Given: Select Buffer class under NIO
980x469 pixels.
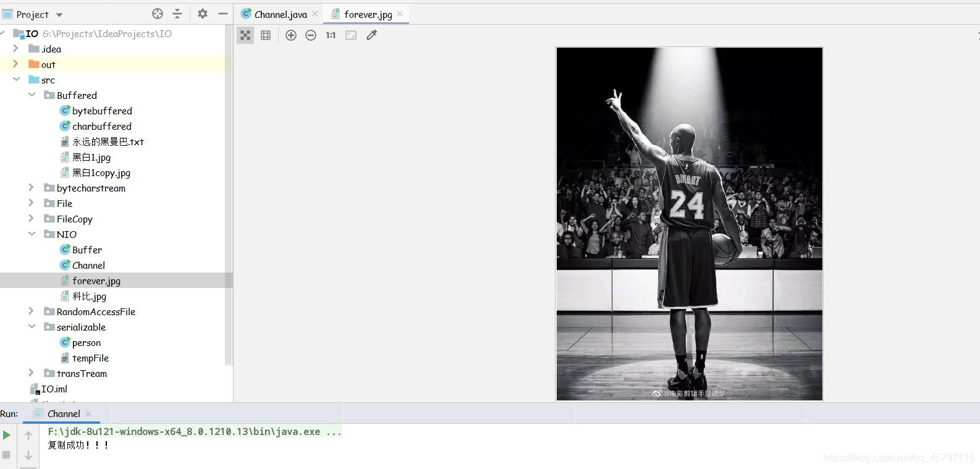Looking at the screenshot, I should click(x=87, y=250).
